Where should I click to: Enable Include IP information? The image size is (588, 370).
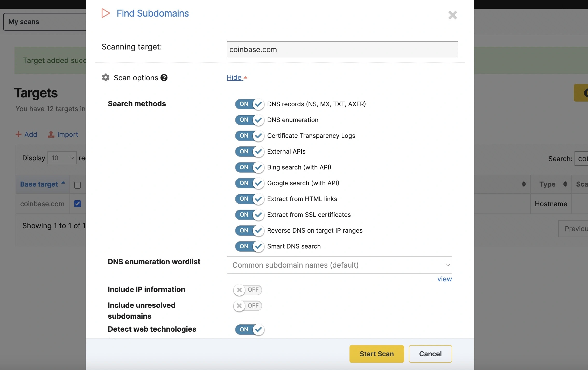click(247, 290)
